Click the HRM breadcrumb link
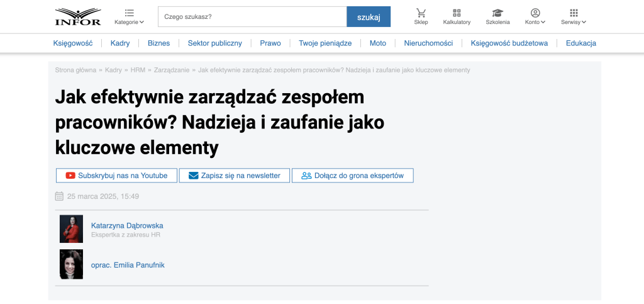 pyautogui.click(x=138, y=70)
